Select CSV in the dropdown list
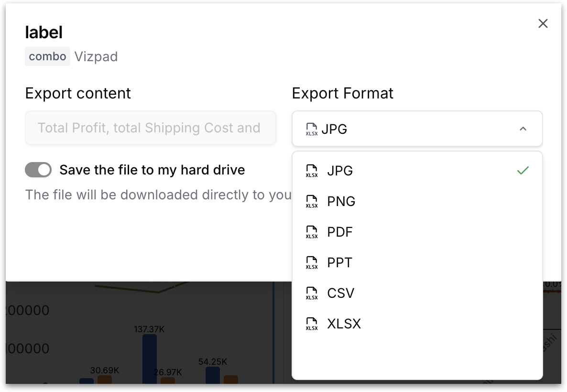The image size is (567, 392). (x=340, y=294)
